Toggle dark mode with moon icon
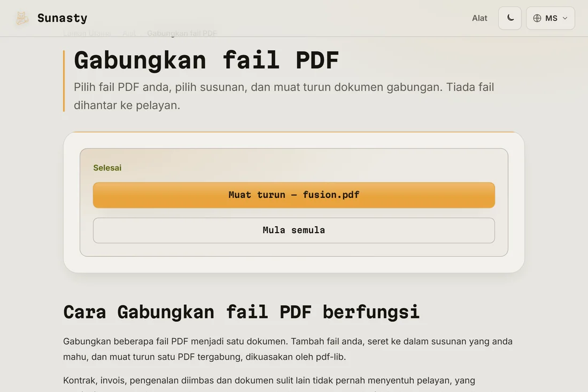 (509, 18)
